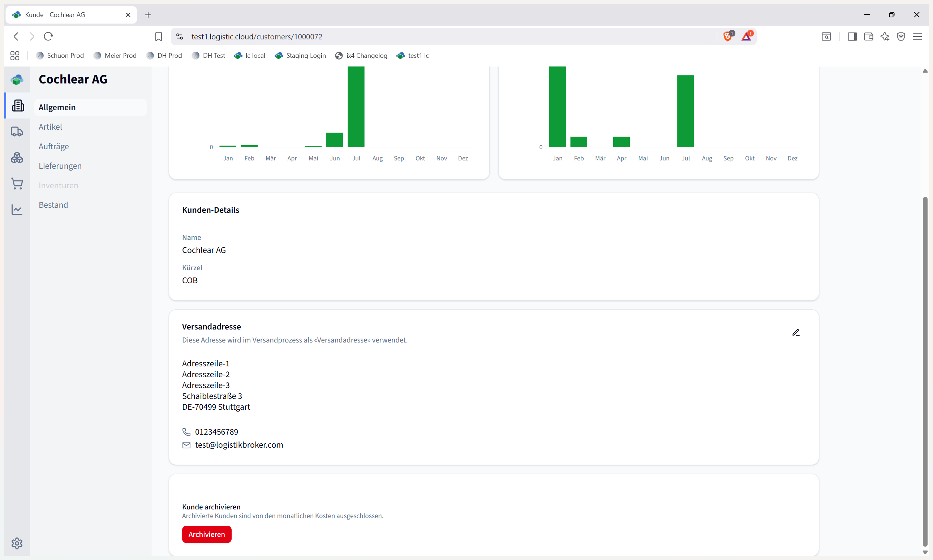Image resolution: width=933 pixels, height=560 pixels.
Task: Open the settings gear in sidebar
Action: (x=17, y=543)
